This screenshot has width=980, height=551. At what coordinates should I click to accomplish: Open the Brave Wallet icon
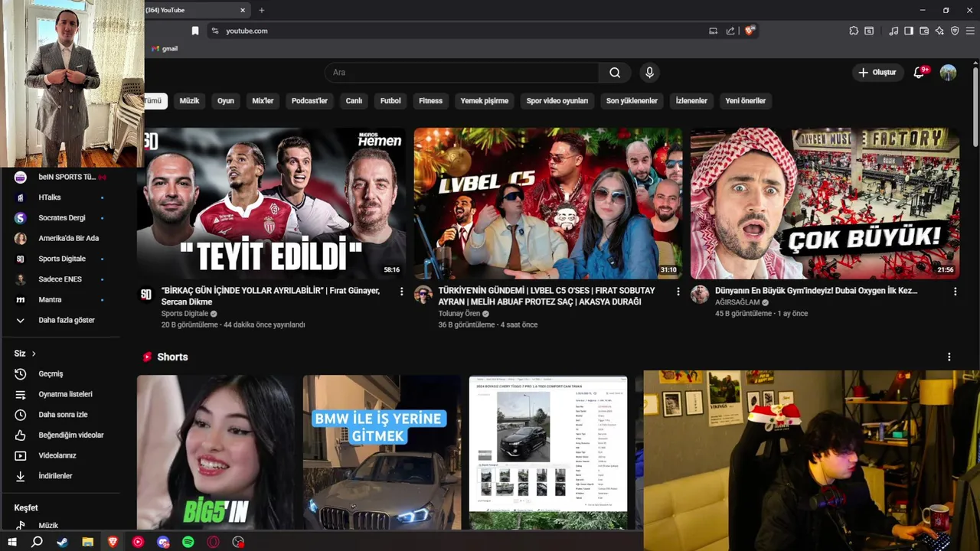coord(924,31)
